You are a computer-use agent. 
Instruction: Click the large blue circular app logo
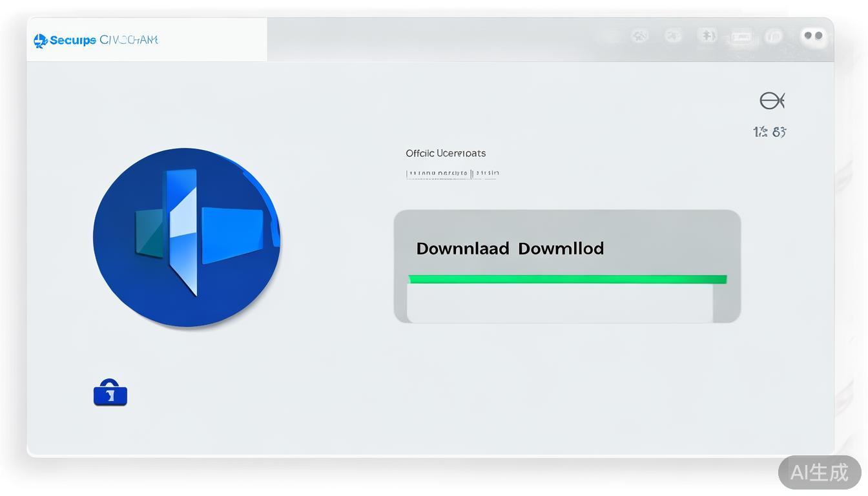(x=187, y=237)
